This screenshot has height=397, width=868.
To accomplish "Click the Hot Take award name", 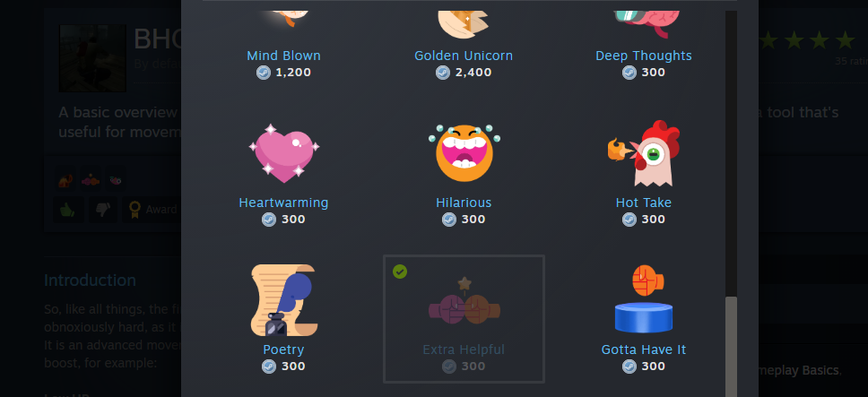I will pyautogui.click(x=644, y=203).
